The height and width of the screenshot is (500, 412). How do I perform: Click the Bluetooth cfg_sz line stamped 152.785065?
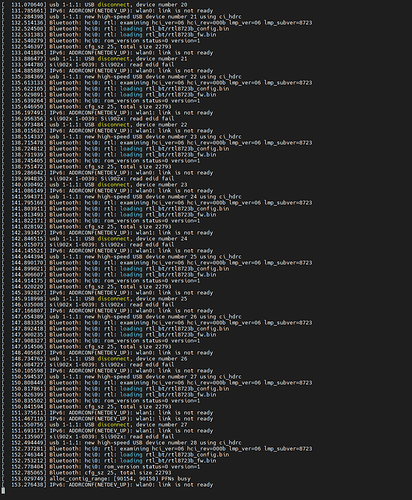coord(86,473)
